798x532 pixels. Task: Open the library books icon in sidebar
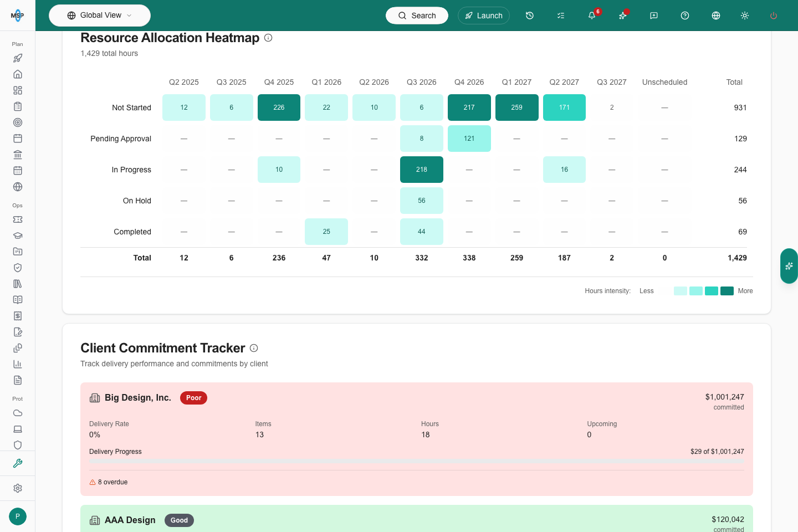click(18, 284)
